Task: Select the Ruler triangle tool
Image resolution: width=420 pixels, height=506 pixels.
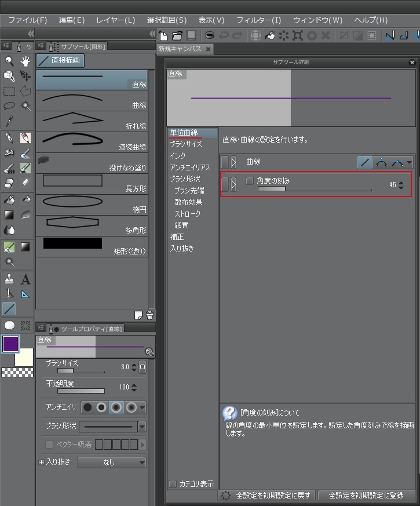Action: (25, 294)
